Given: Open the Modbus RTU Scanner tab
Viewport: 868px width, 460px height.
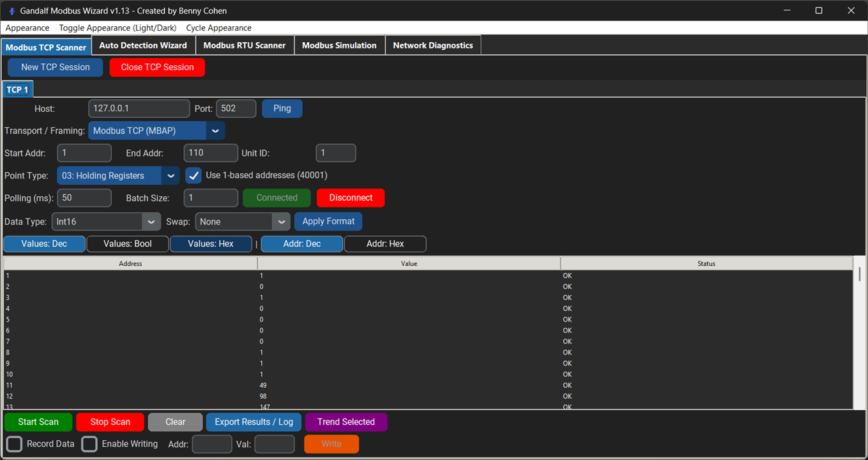Looking at the screenshot, I should [245, 45].
